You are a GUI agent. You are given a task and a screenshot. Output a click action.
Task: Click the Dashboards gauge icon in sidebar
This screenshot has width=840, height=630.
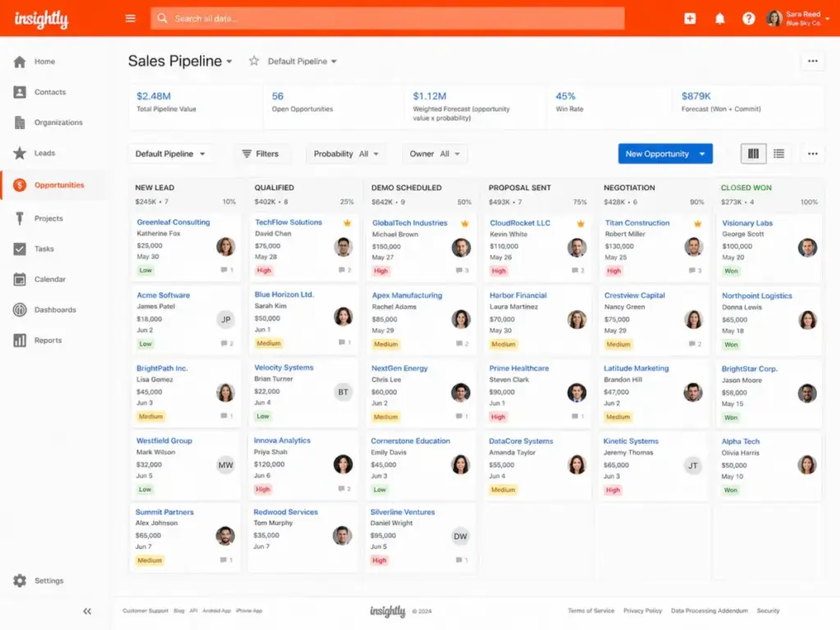click(x=20, y=309)
